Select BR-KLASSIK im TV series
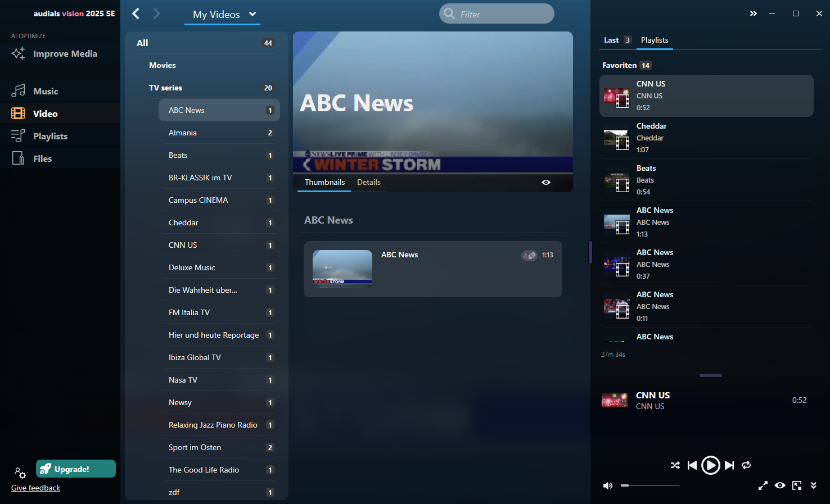 tap(219, 178)
